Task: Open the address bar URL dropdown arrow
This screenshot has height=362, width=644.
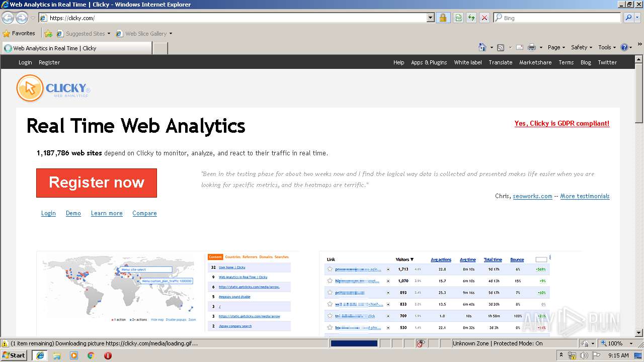Action: [x=430, y=18]
